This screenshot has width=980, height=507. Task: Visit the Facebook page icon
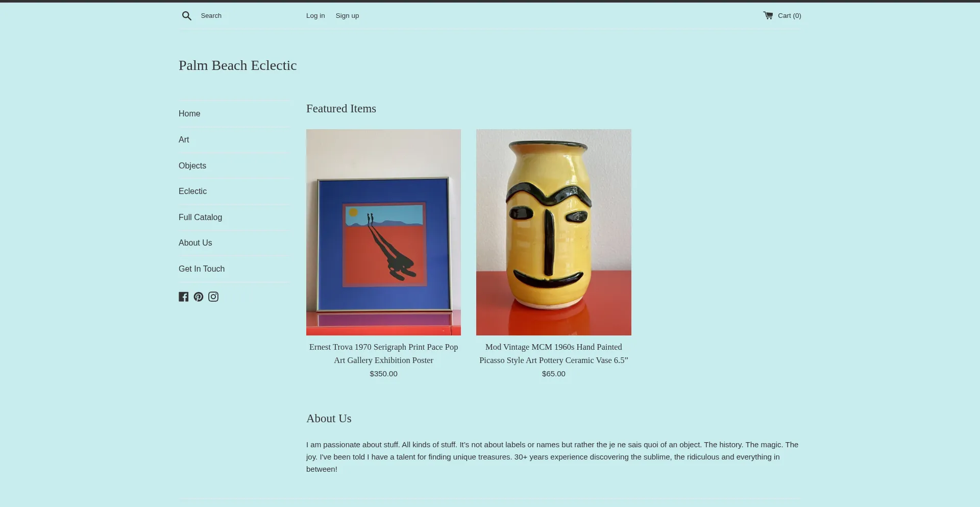[184, 297]
